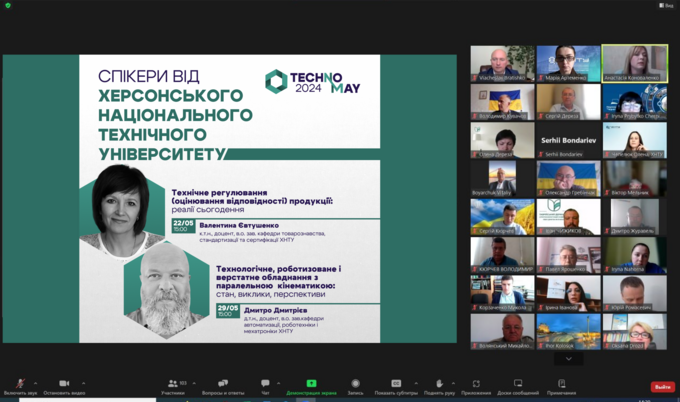Open 'Доски сообщений' whiteboards icon

click(x=518, y=383)
